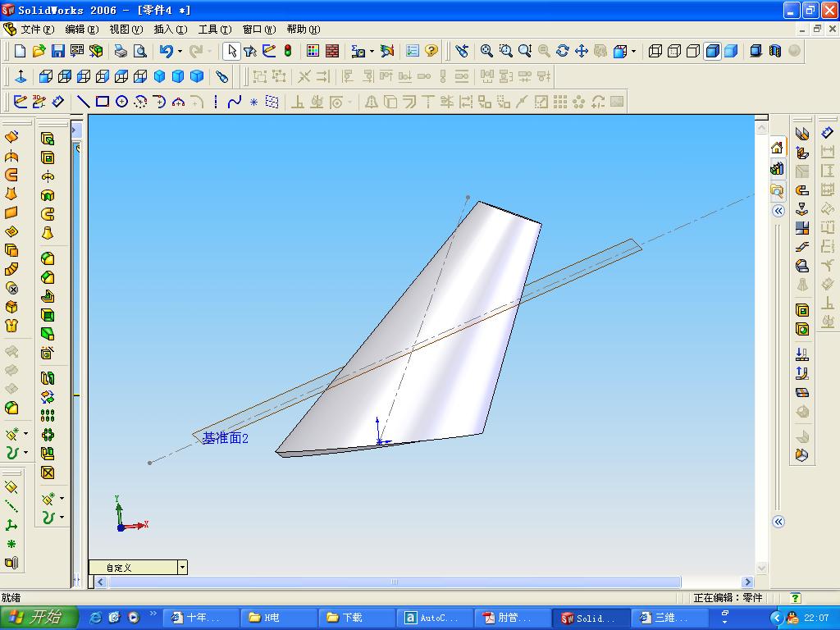Select the Centerline sketch tool
Viewport: 840px width, 630px height.
216,102
